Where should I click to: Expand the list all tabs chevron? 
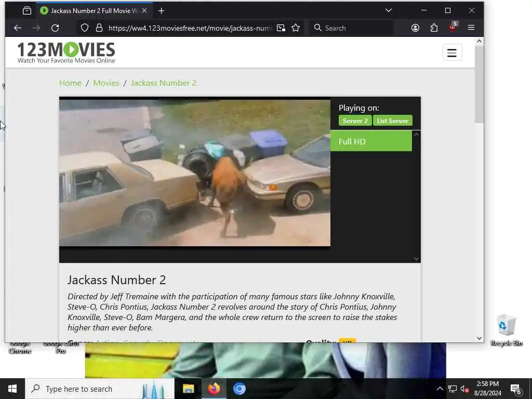tap(389, 10)
